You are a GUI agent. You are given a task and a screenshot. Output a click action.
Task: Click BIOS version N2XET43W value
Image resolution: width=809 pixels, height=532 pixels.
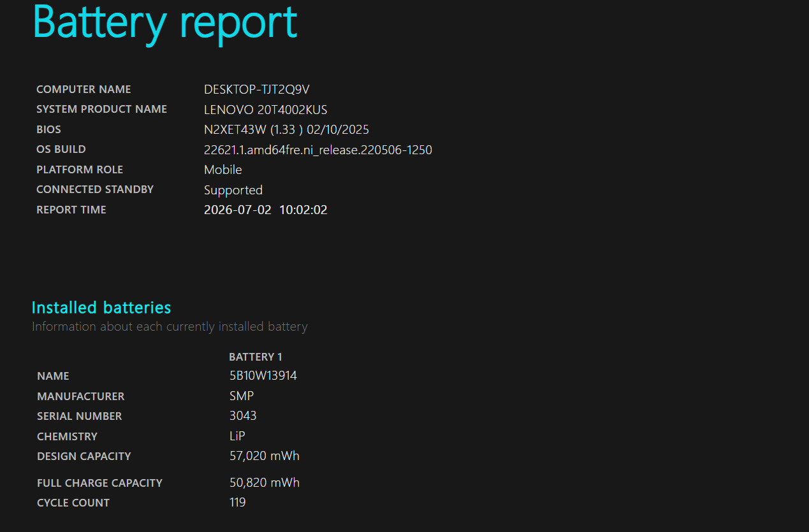[x=286, y=130]
